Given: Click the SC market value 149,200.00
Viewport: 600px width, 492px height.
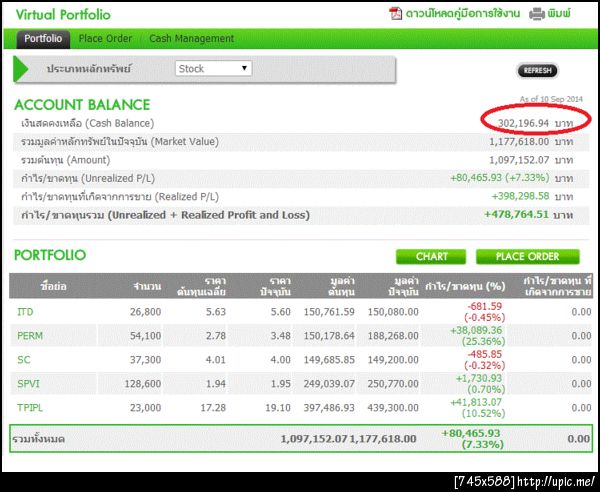Looking at the screenshot, I should 393,360.
